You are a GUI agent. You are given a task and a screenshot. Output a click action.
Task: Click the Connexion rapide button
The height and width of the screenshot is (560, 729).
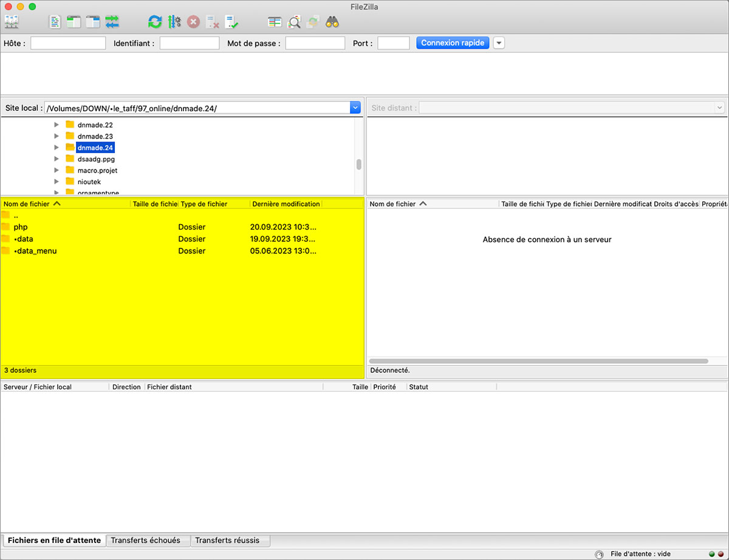pos(453,43)
